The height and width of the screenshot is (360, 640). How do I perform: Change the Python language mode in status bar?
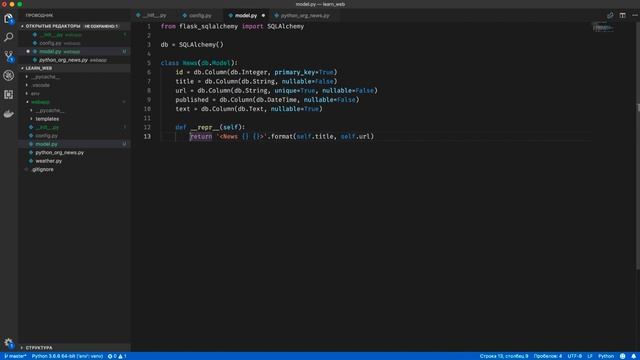pyautogui.click(x=606, y=356)
